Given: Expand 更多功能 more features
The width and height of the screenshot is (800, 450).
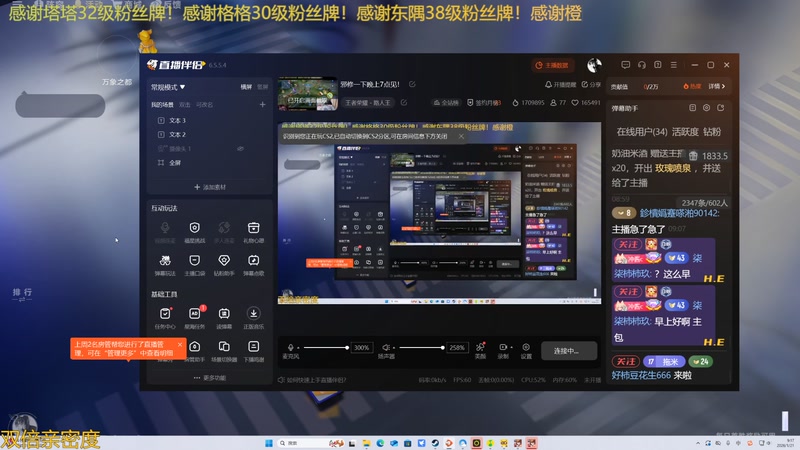Looking at the screenshot, I should point(210,378).
